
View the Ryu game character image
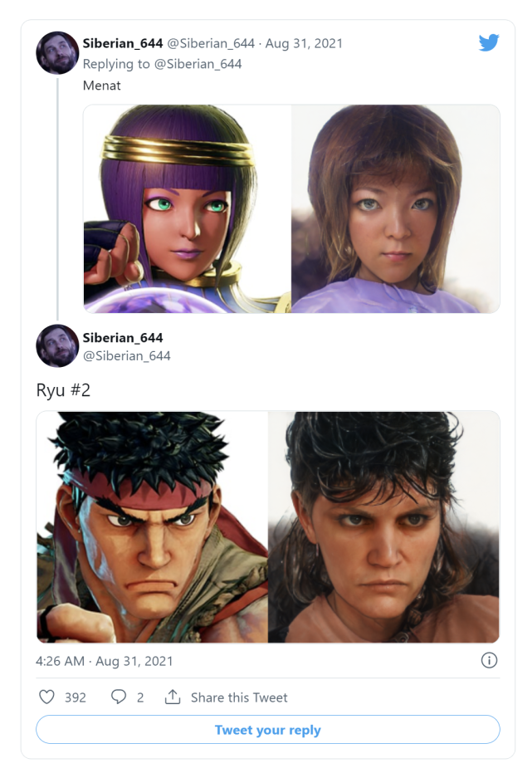pyautogui.click(x=152, y=527)
